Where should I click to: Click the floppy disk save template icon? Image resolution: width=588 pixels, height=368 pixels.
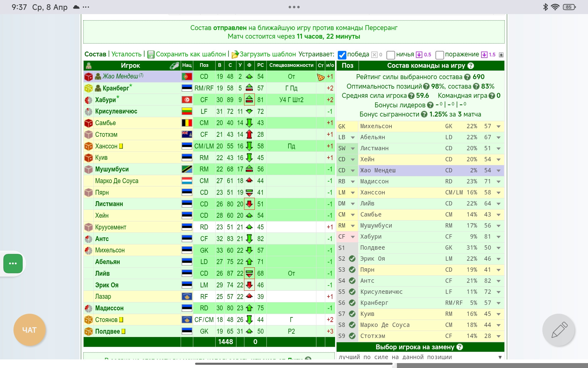pyautogui.click(x=151, y=55)
